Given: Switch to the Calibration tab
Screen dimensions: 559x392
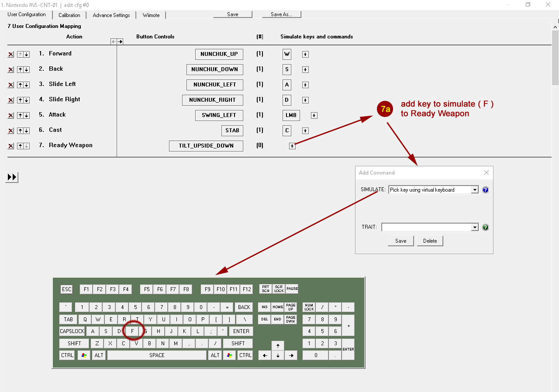Looking at the screenshot, I should 69,15.
